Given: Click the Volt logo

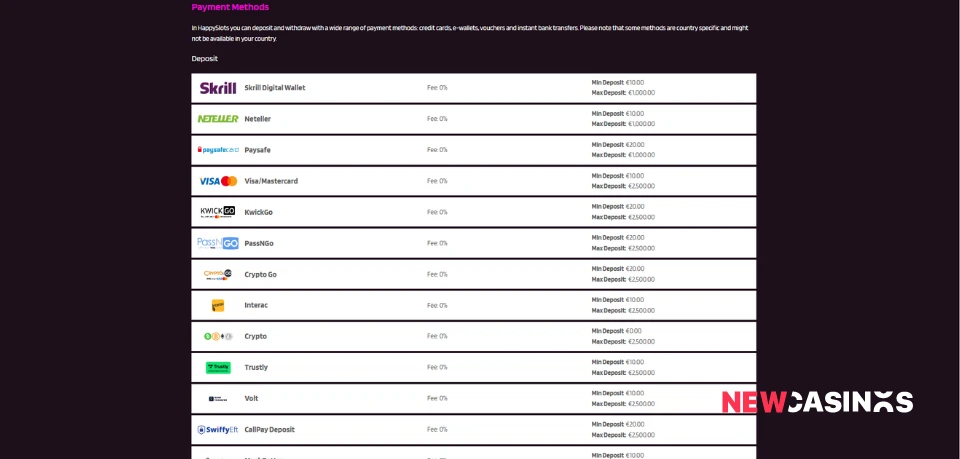Looking at the screenshot, I should (x=218, y=398).
